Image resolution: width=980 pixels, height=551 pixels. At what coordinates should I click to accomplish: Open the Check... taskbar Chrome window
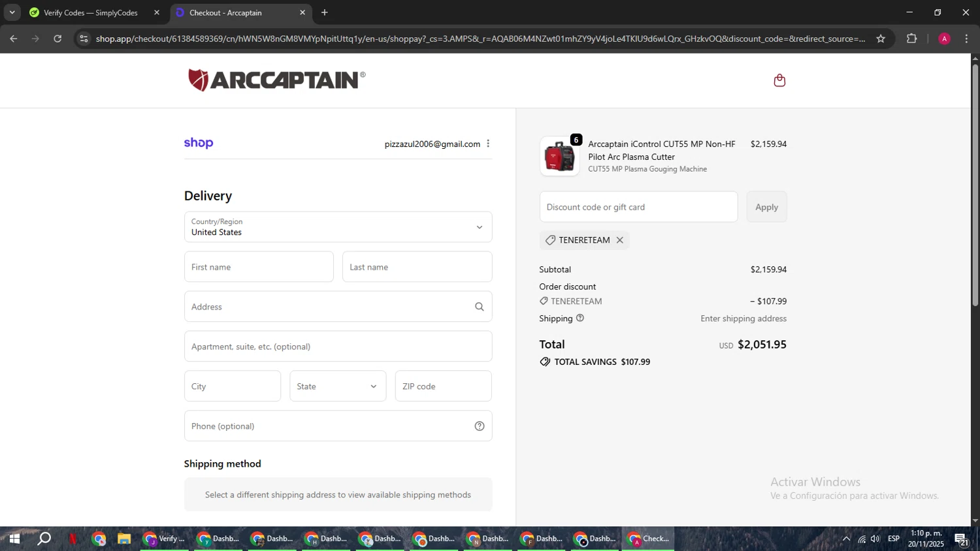(648, 539)
